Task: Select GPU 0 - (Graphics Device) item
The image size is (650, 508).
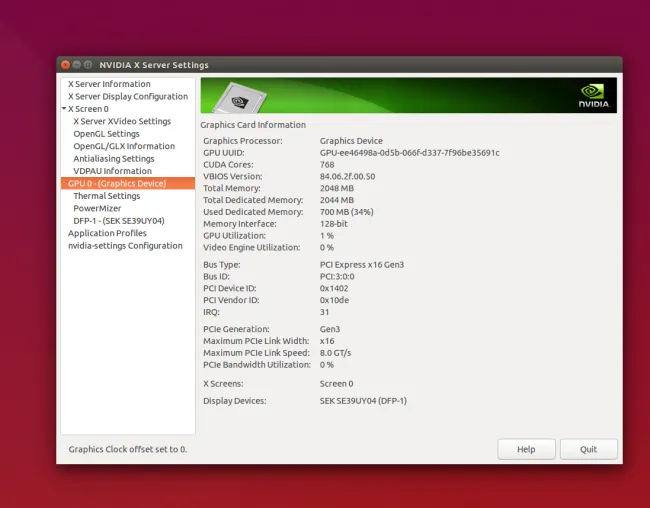Action: coord(116,184)
